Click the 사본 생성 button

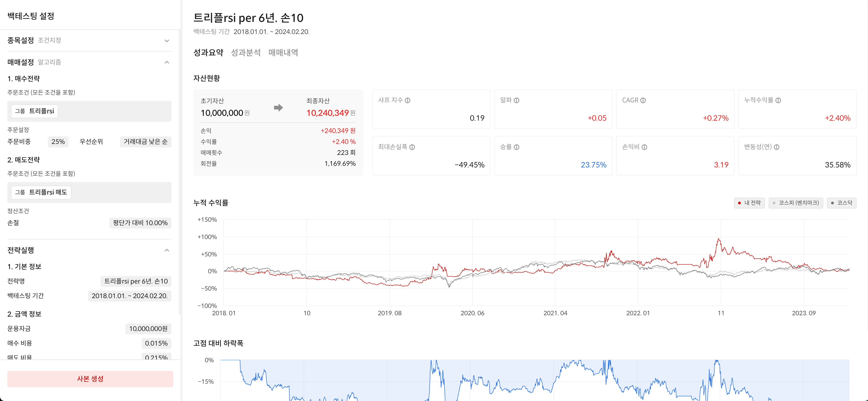90,379
